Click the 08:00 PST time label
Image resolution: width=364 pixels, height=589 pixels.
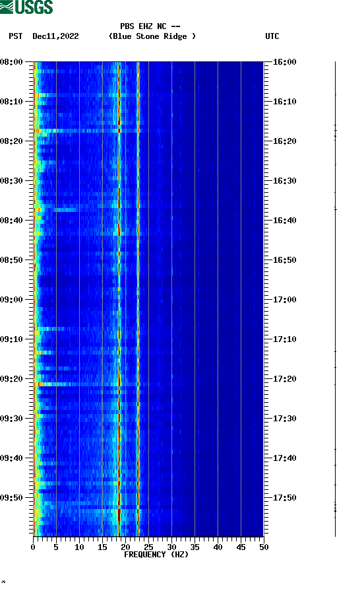pos(12,62)
